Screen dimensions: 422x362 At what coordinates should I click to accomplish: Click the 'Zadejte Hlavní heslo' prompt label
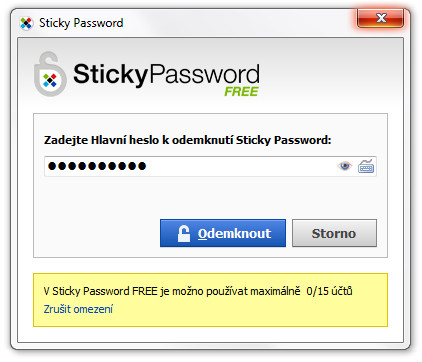tap(188, 140)
